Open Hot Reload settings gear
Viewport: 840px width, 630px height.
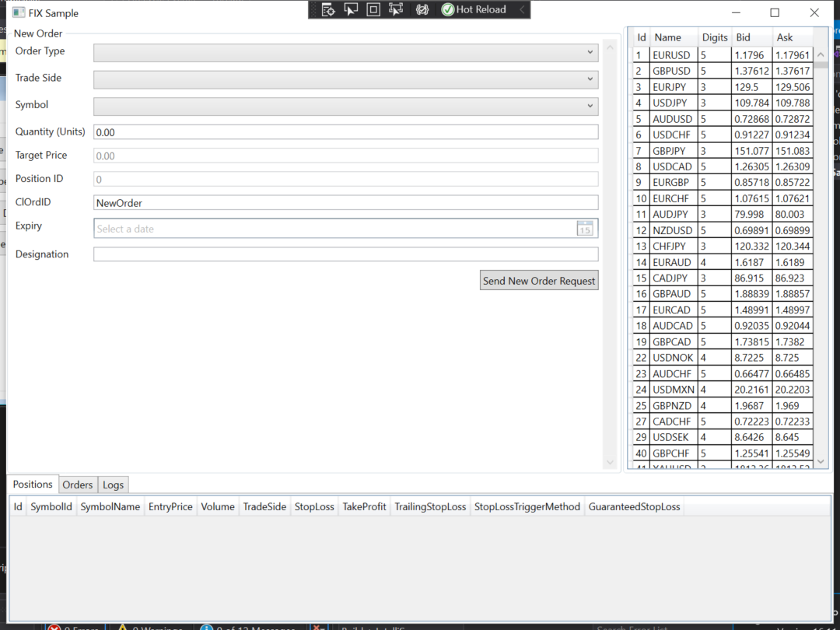[x=422, y=9]
